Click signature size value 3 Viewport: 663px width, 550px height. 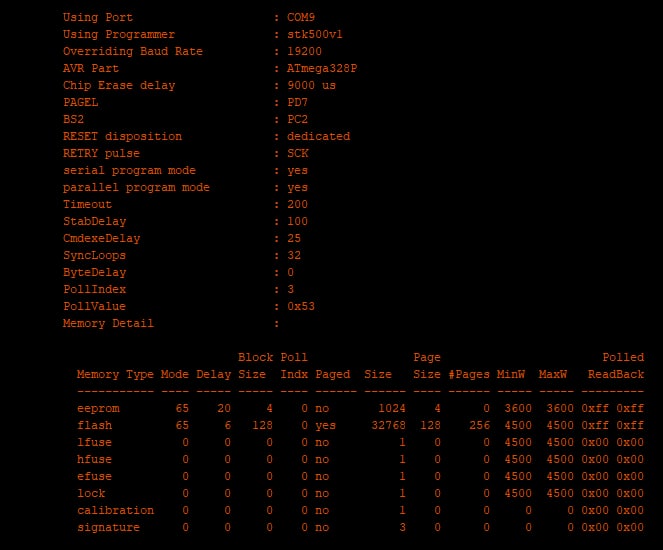click(402, 527)
